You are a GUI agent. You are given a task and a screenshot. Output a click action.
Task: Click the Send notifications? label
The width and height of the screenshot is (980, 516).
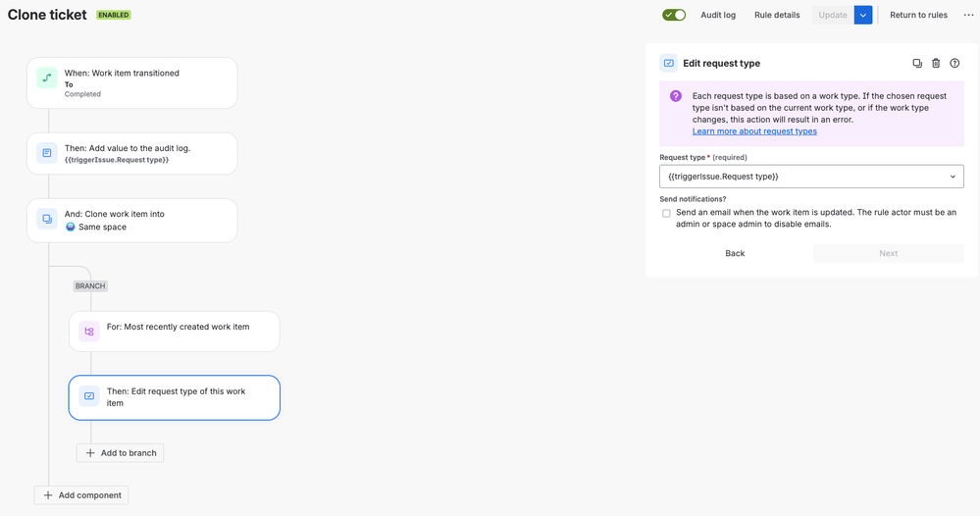tap(693, 199)
